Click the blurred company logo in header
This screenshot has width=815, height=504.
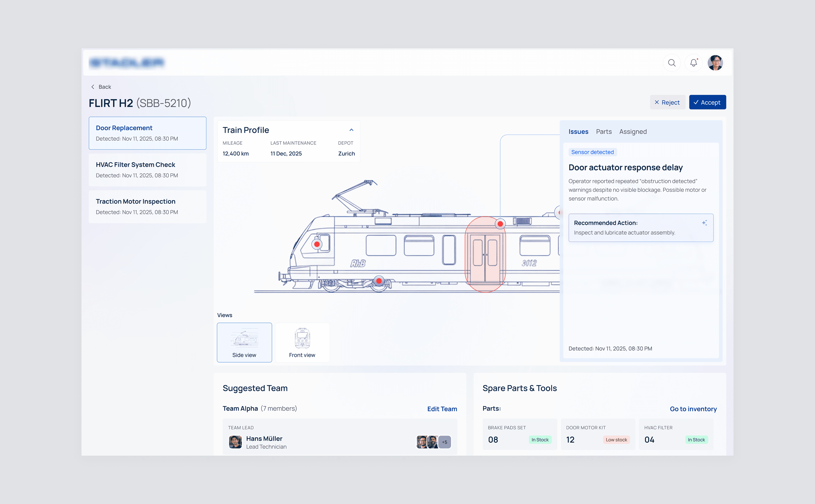(x=127, y=63)
